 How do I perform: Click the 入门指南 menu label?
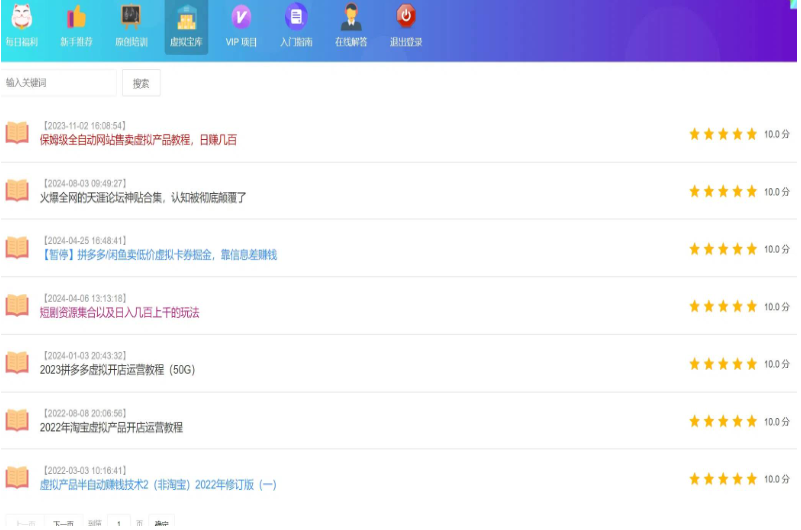[296, 42]
